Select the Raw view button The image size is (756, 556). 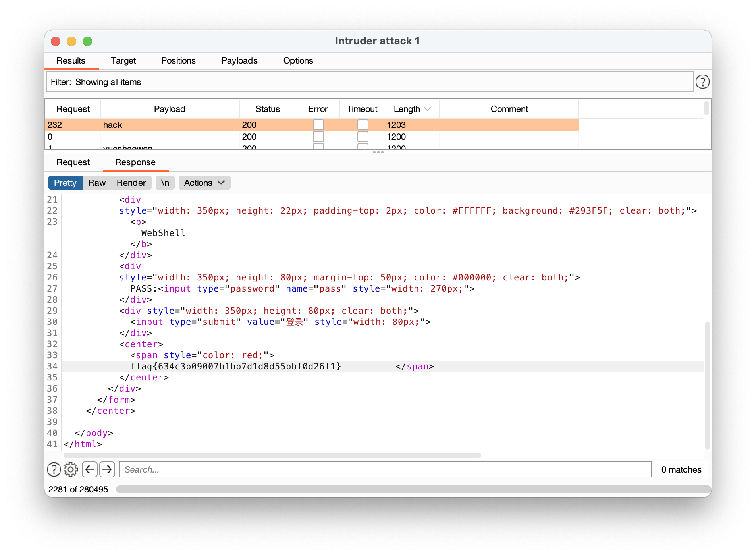coord(97,183)
